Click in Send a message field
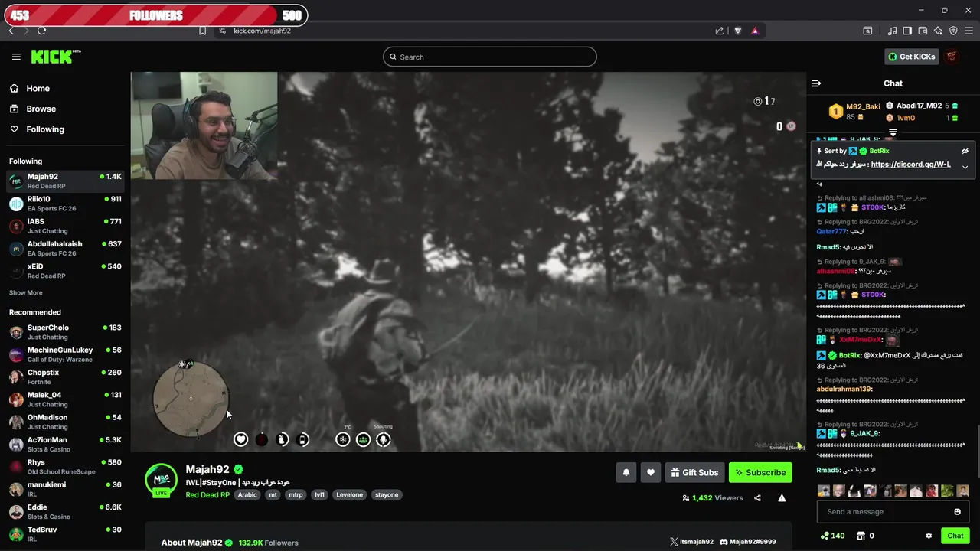 (x=884, y=512)
